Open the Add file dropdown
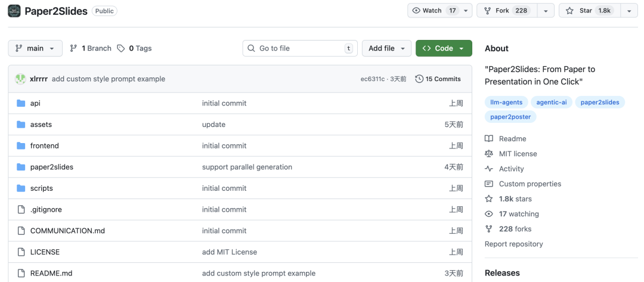The height and width of the screenshot is (282, 644). [x=386, y=48]
